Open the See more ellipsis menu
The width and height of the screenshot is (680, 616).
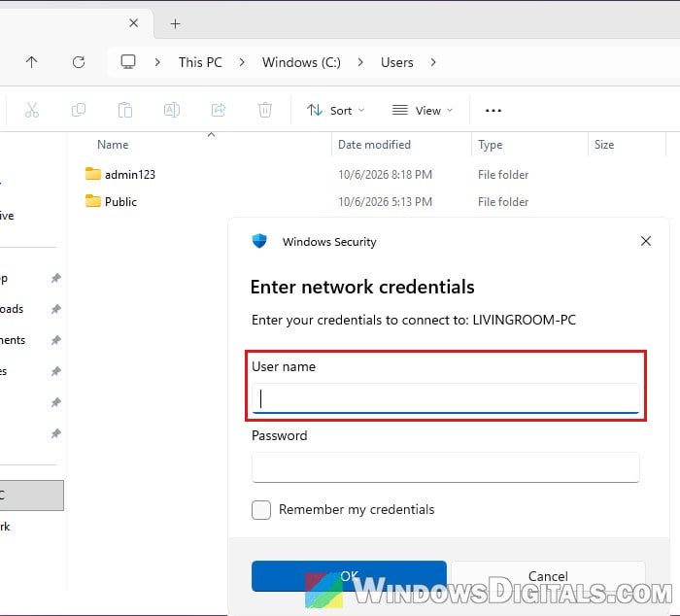coord(493,111)
